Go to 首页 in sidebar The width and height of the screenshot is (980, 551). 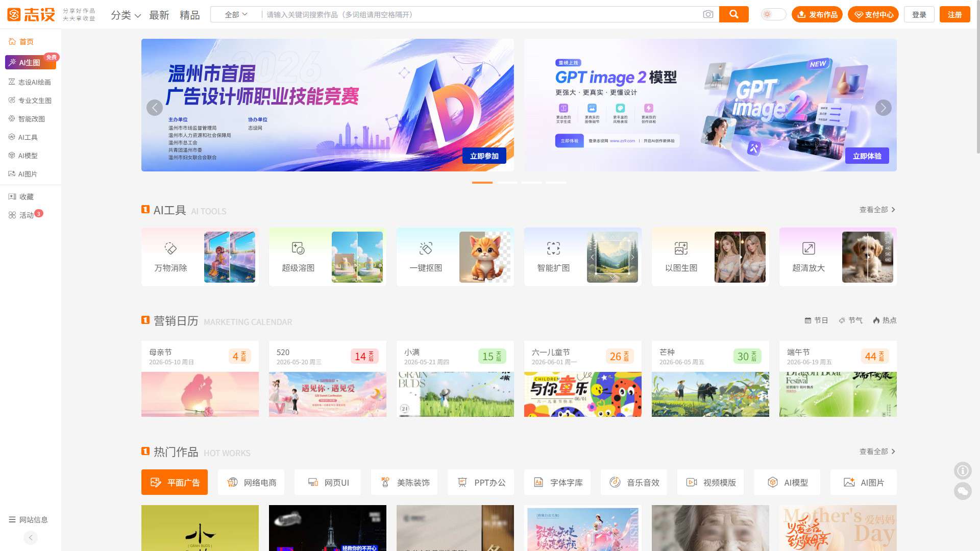pos(21,41)
